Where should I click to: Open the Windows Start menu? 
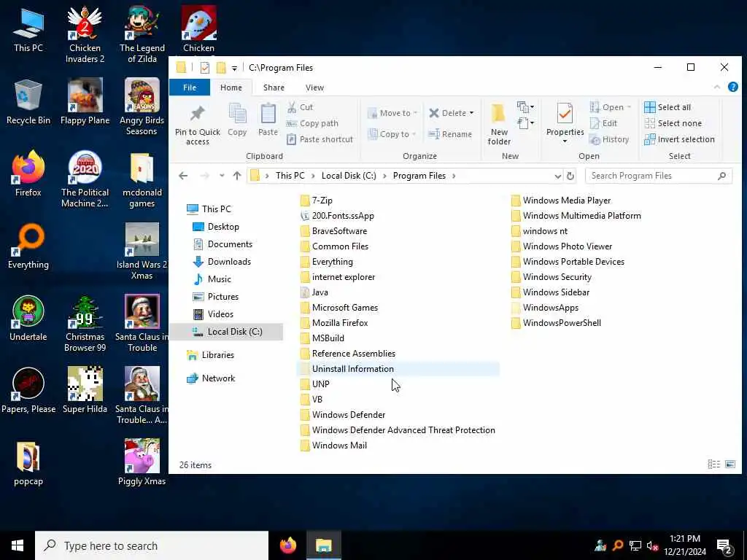coord(18,545)
